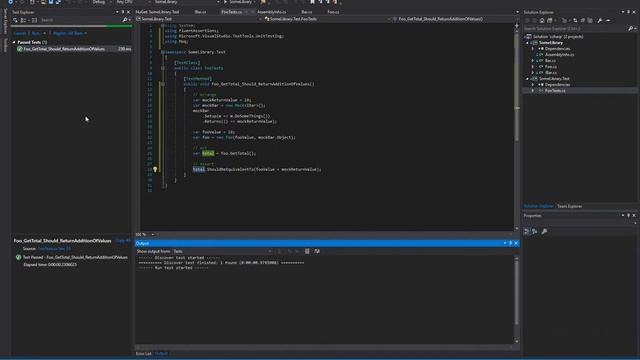
Task: Open the Playlist: All Tests dropdown
Action: click(x=69, y=33)
